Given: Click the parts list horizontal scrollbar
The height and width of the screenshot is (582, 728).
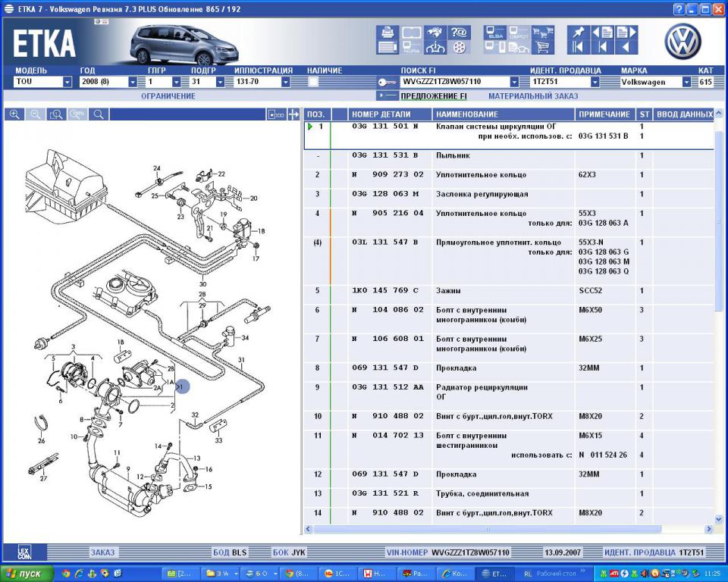Looking at the screenshot, I should point(488,529).
